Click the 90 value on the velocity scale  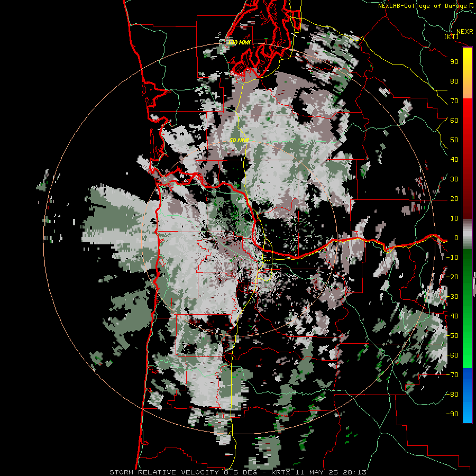(x=454, y=62)
